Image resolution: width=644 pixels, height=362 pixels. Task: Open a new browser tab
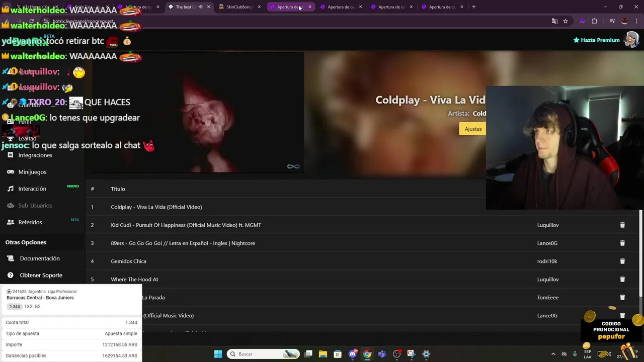coord(474,7)
